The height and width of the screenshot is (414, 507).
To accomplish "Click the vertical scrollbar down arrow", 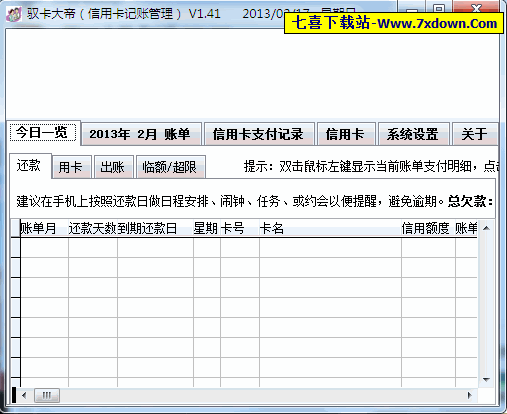I will [x=486, y=380].
